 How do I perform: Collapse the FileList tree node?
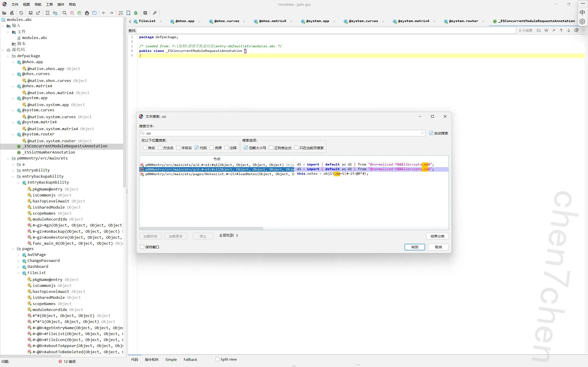coord(18,273)
